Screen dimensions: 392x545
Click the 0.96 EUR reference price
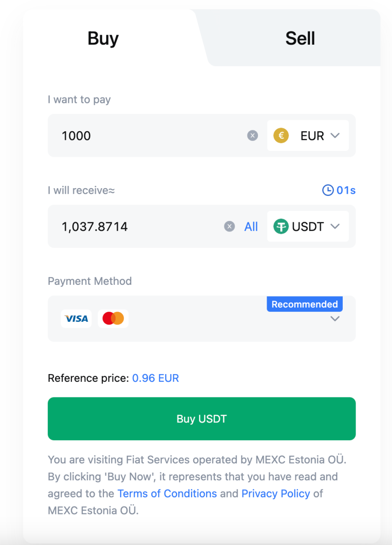click(x=155, y=378)
